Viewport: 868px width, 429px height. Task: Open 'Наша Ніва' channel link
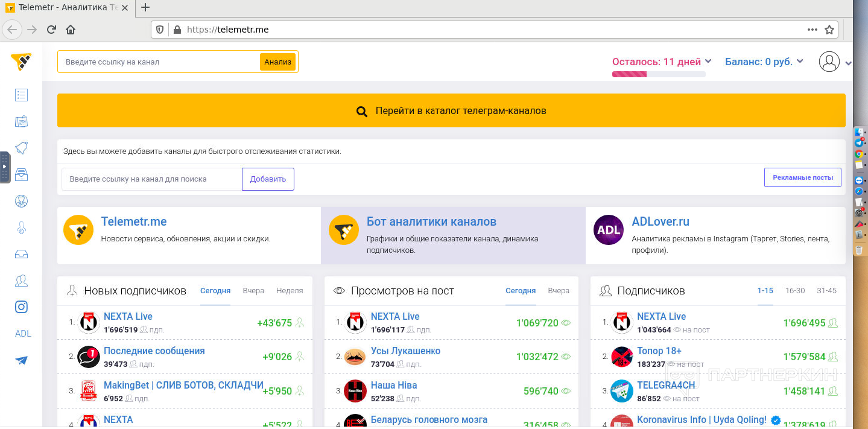click(x=394, y=385)
